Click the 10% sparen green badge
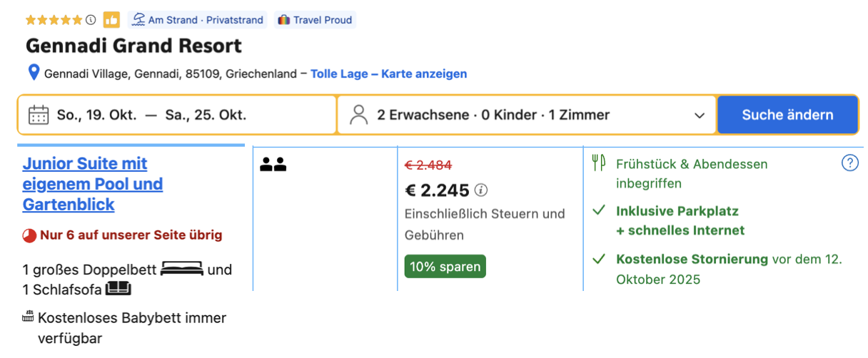 coord(445,267)
